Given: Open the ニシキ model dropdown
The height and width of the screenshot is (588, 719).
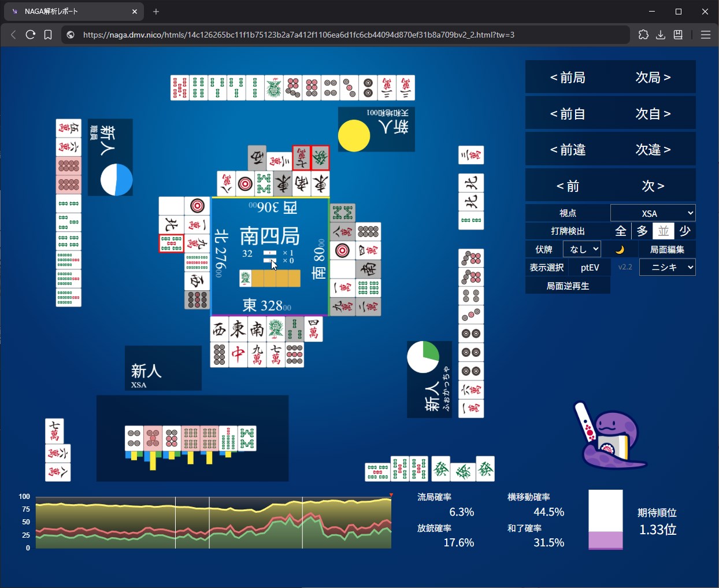Looking at the screenshot, I should click(x=667, y=267).
